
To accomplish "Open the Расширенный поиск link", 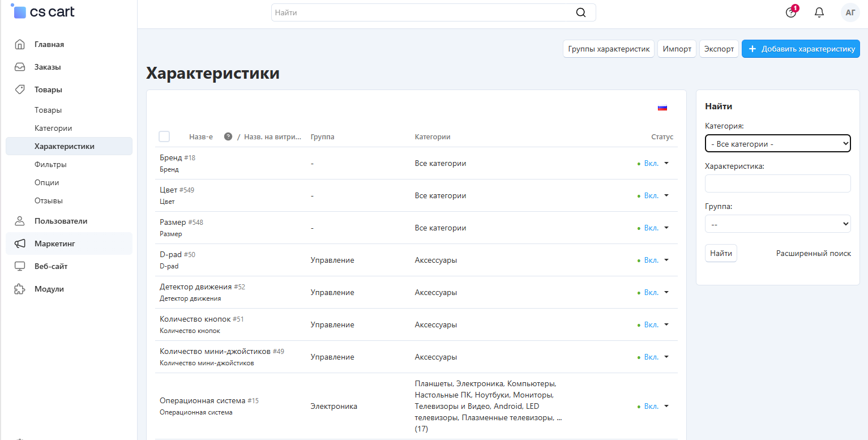I will click(814, 253).
